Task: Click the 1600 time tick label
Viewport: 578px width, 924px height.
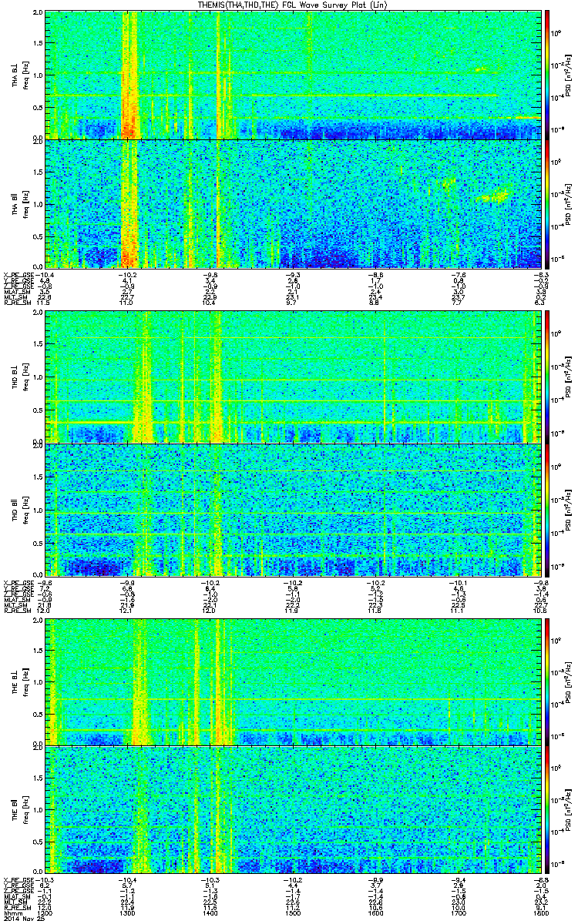Action: tap(376, 915)
